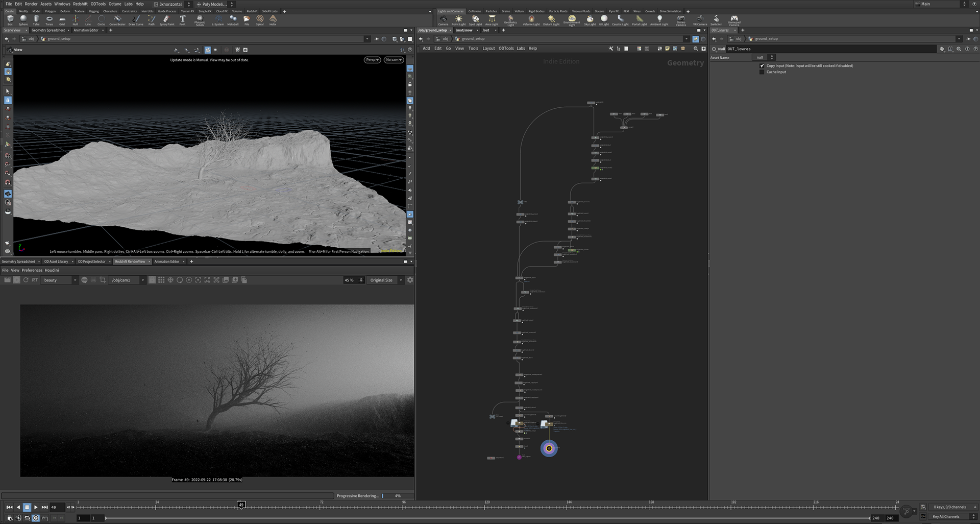Image resolution: width=980 pixels, height=524 pixels.
Task: Open the Poly Modeling radial menu dropdown
Action: (x=214, y=4)
